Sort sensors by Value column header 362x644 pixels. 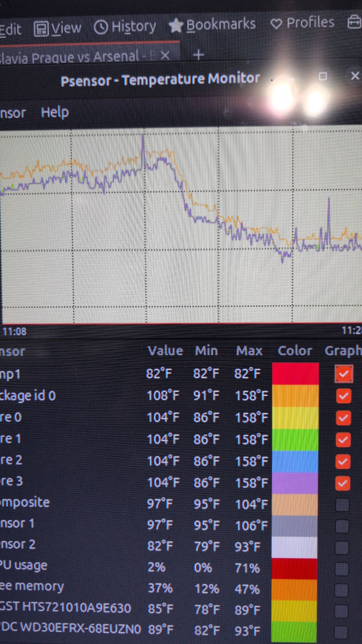click(x=165, y=351)
